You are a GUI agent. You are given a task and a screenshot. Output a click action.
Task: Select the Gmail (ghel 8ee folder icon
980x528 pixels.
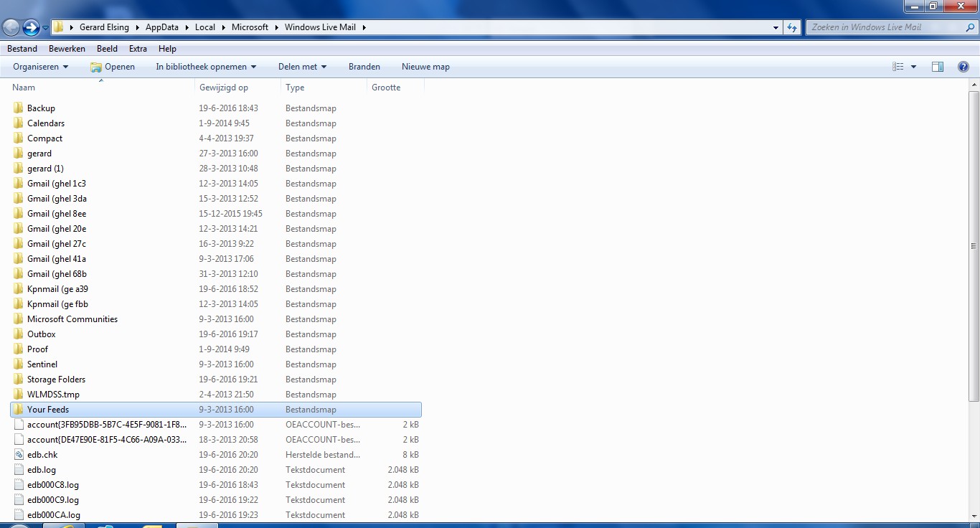[x=19, y=214]
